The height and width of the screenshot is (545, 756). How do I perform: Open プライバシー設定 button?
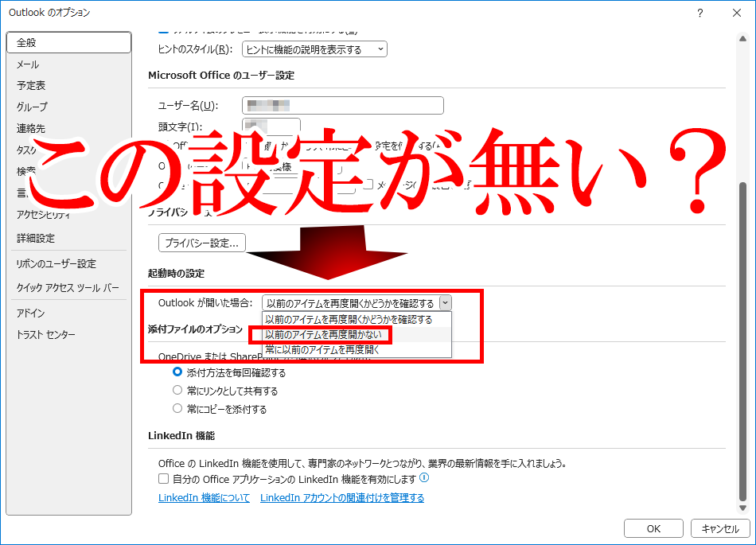tap(202, 243)
